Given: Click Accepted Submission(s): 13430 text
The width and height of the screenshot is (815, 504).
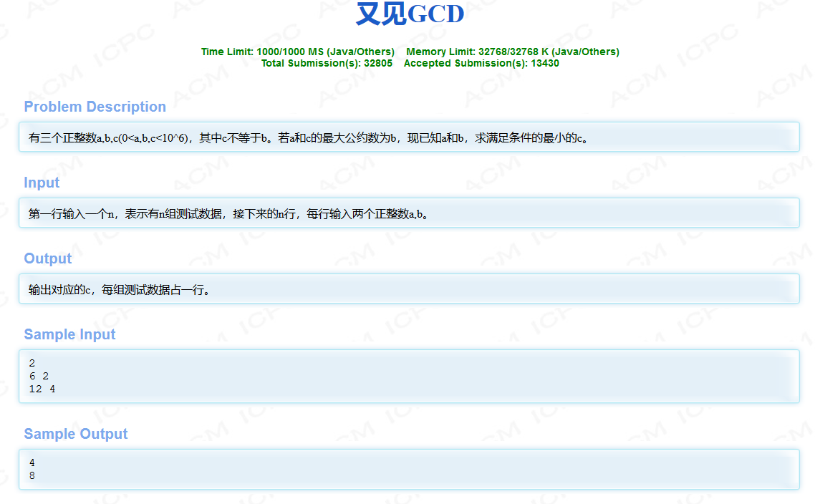Looking at the screenshot, I should click(x=481, y=64).
